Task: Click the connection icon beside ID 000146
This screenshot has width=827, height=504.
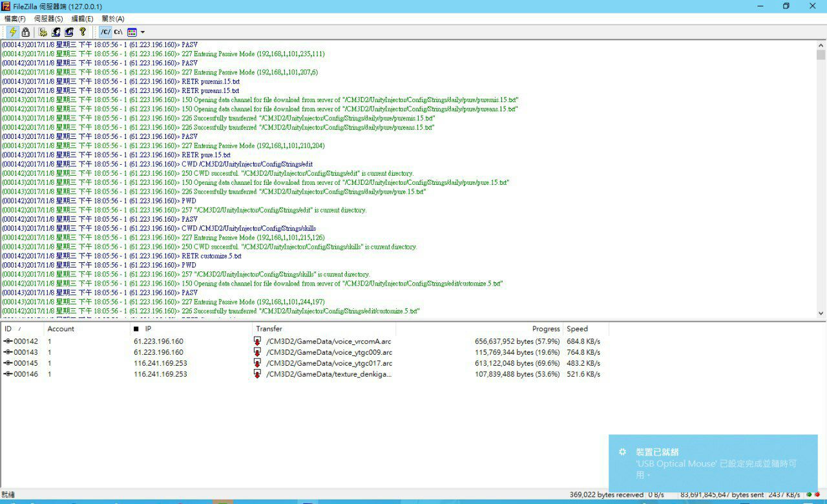Action: pyautogui.click(x=8, y=374)
